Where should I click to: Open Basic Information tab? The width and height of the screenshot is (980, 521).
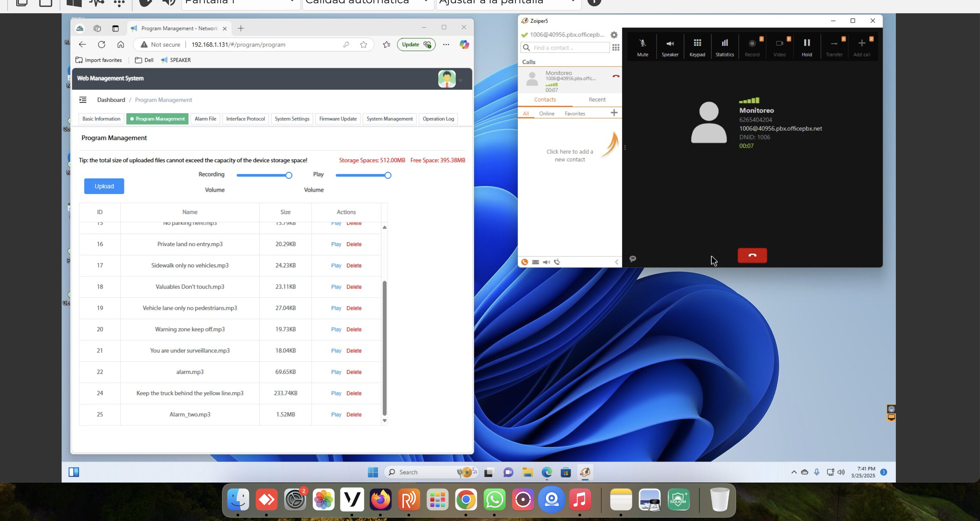click(101, 119)
